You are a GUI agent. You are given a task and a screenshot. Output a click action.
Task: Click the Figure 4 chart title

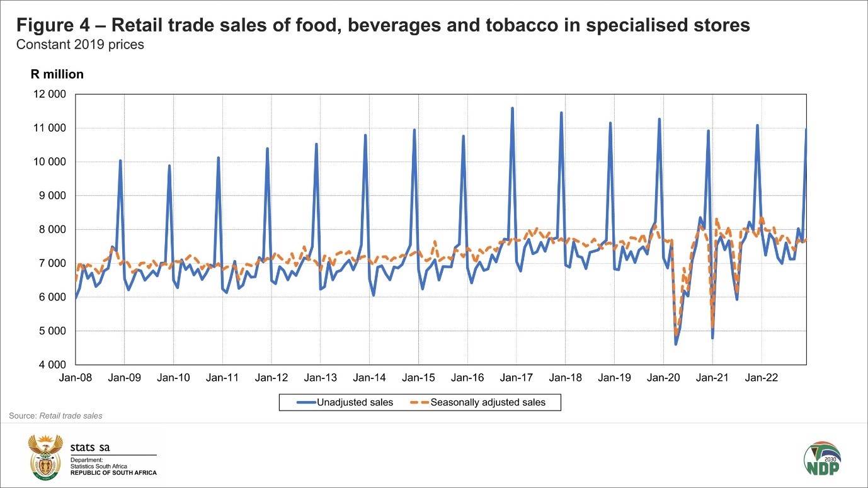click(383, 25)
